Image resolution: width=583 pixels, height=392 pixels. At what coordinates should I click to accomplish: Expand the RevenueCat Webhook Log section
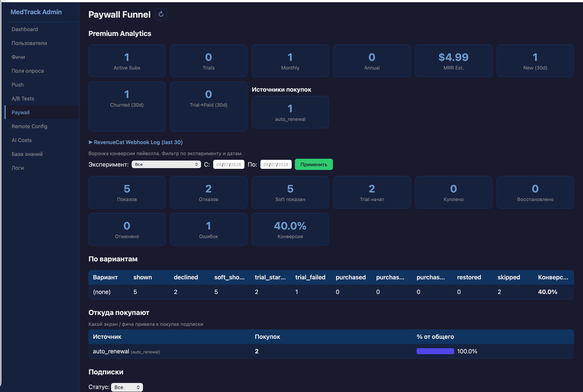pos(136,142)
